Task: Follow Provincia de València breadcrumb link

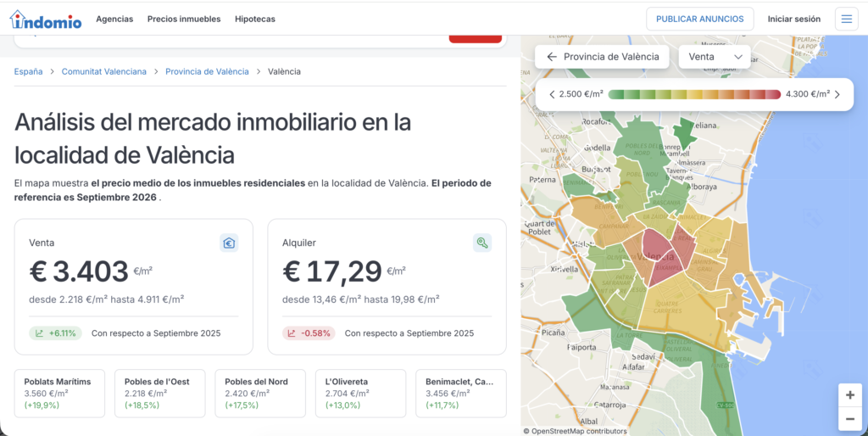Action: click(207, 71)
